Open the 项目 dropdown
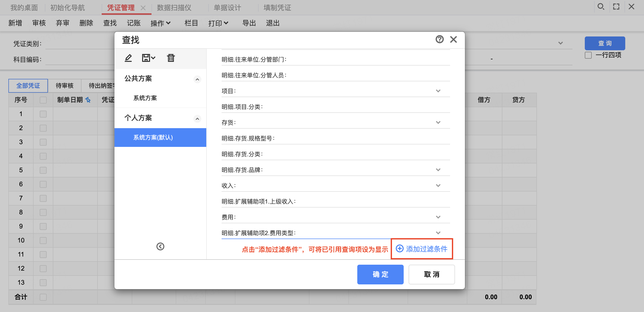The width and height of the screenshot is (644, 312). point(438,91)
